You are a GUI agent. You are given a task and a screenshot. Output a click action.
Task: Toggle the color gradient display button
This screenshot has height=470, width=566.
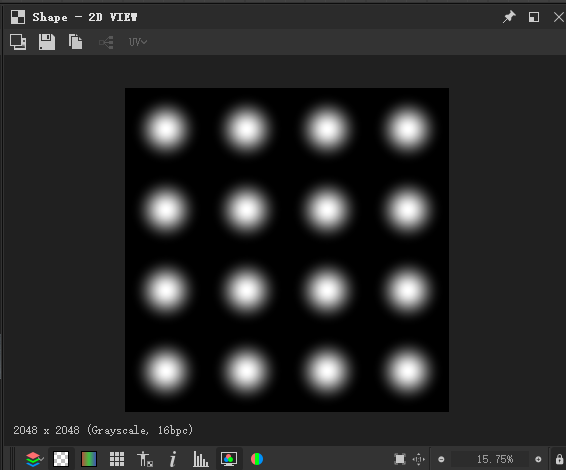89,459
